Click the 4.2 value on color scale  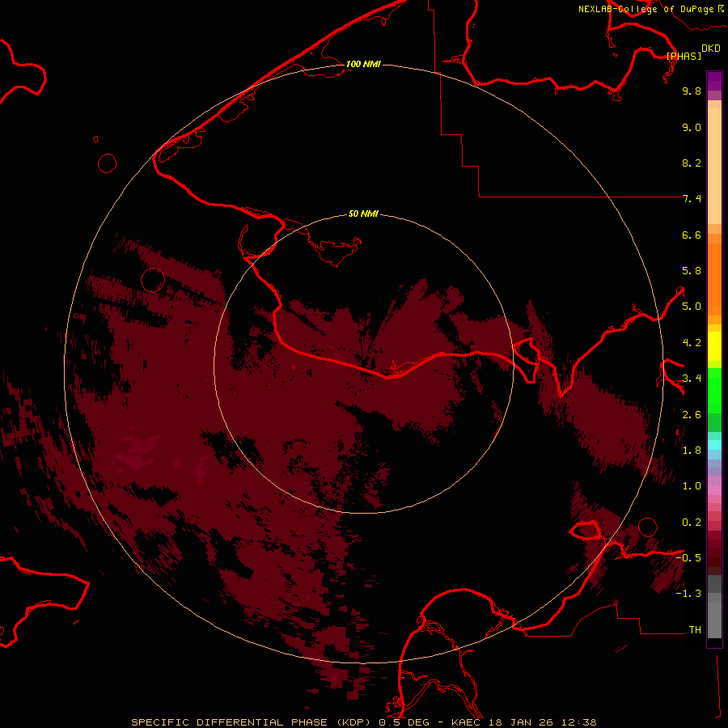click(x=692, y=343)
